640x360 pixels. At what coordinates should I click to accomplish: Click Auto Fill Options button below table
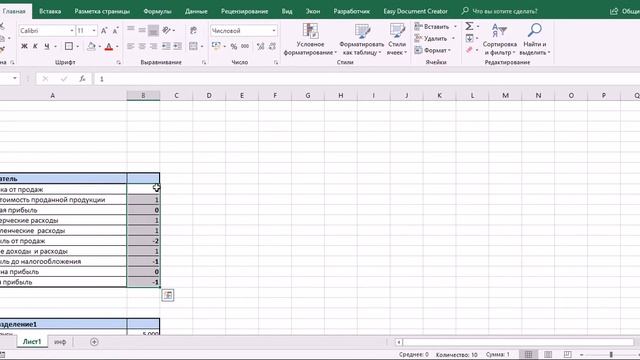coord(168,295)
